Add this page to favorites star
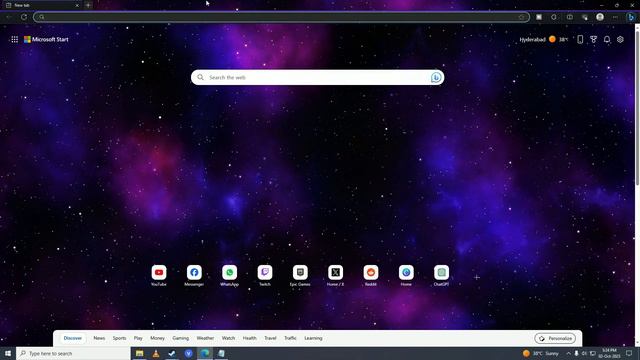640x360 pixels. [x=521, y=17]
